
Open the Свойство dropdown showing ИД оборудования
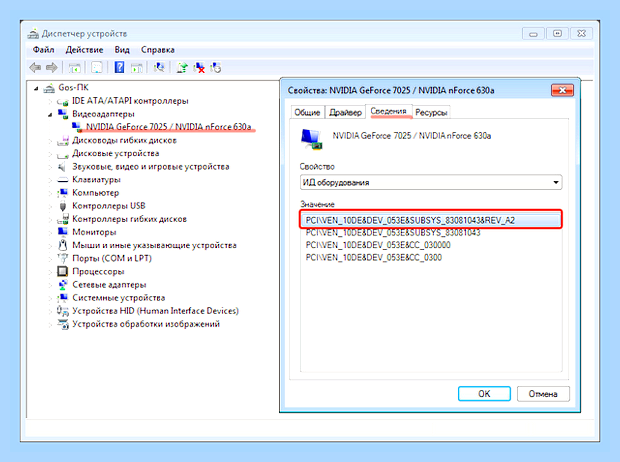pos(431,182)
